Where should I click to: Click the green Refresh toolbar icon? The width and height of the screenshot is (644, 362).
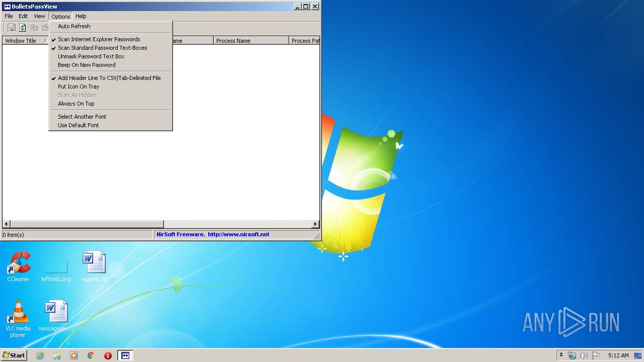[x=23, y=28]
